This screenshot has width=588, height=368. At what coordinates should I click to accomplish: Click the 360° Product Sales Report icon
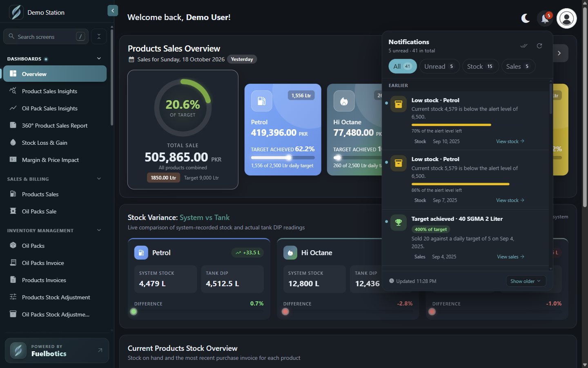click(13, 125)
